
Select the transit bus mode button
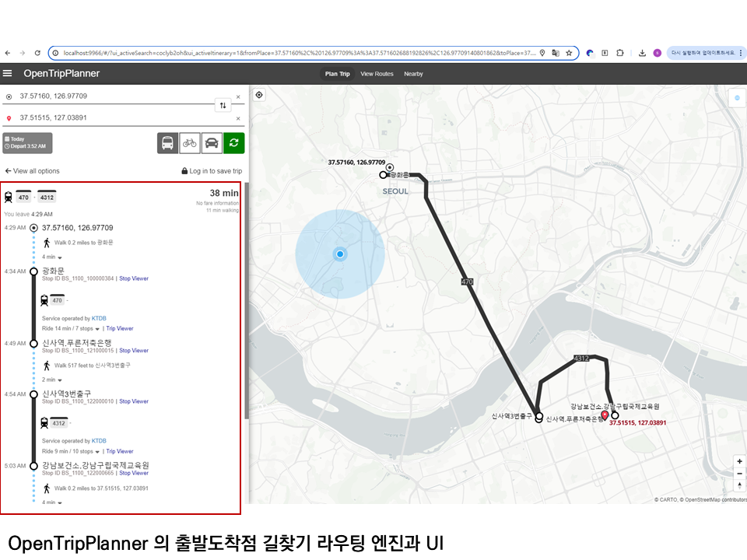(x=167, y=143)
